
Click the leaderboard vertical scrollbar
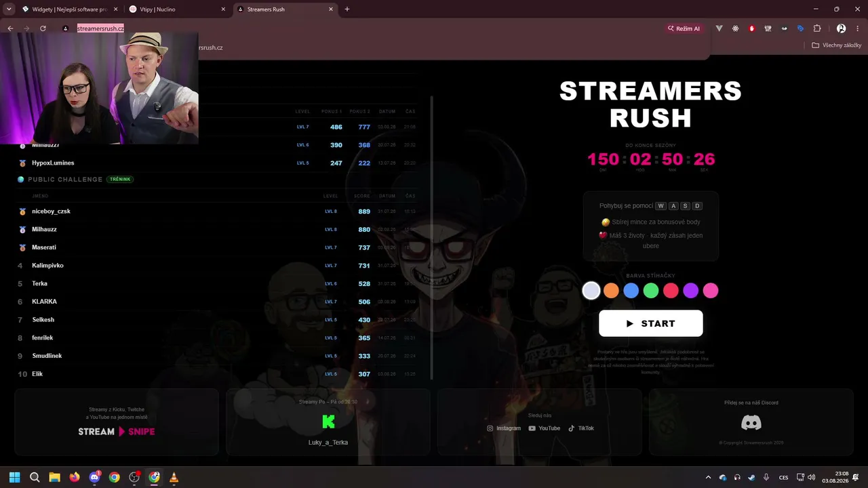pos(432,237)
